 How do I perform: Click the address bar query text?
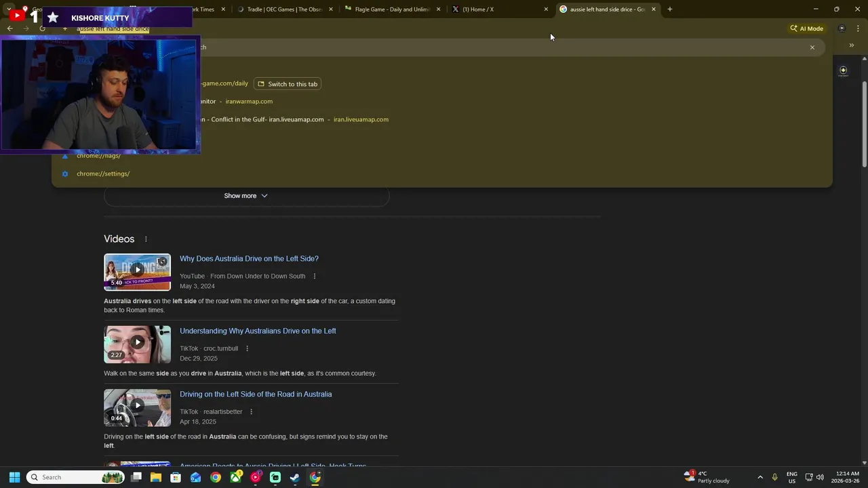(x=113, y=29)
